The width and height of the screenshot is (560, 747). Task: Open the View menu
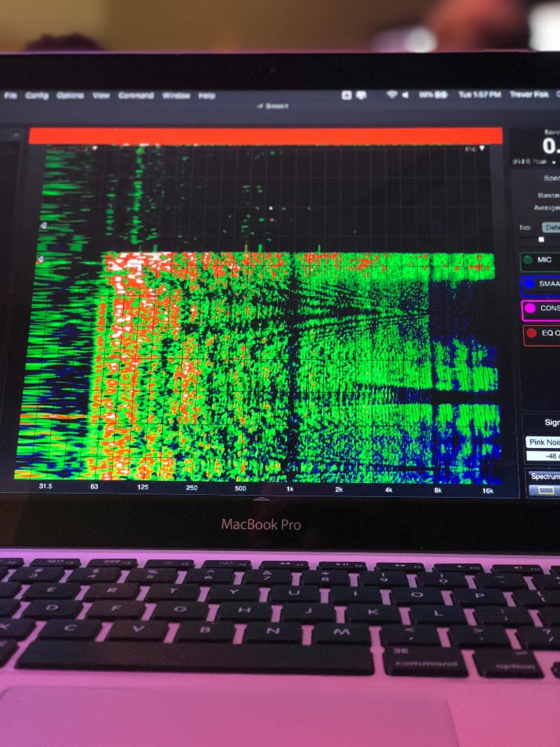tap(101, 95)
